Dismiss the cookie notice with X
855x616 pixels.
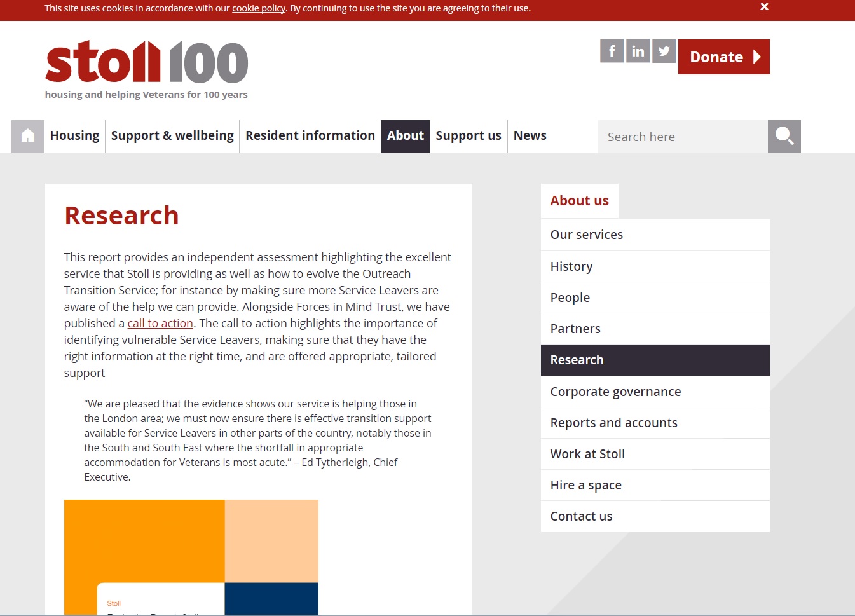(x=764, y=7)
